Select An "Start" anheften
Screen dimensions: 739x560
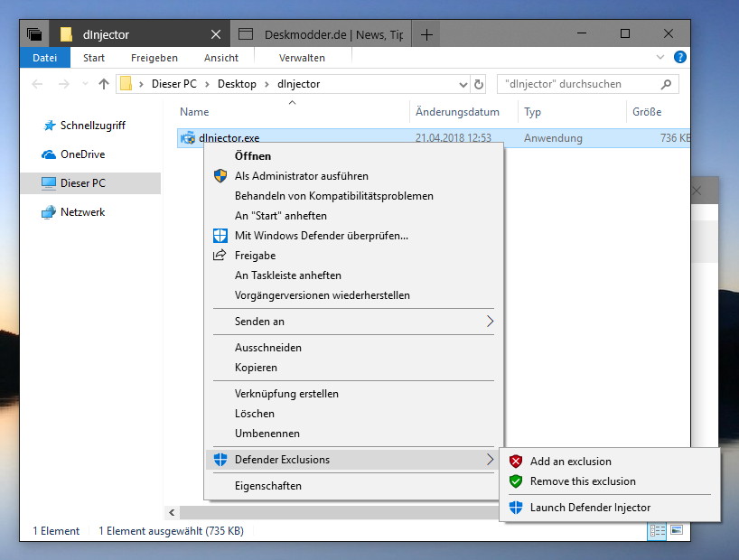(x=353, y=216)
